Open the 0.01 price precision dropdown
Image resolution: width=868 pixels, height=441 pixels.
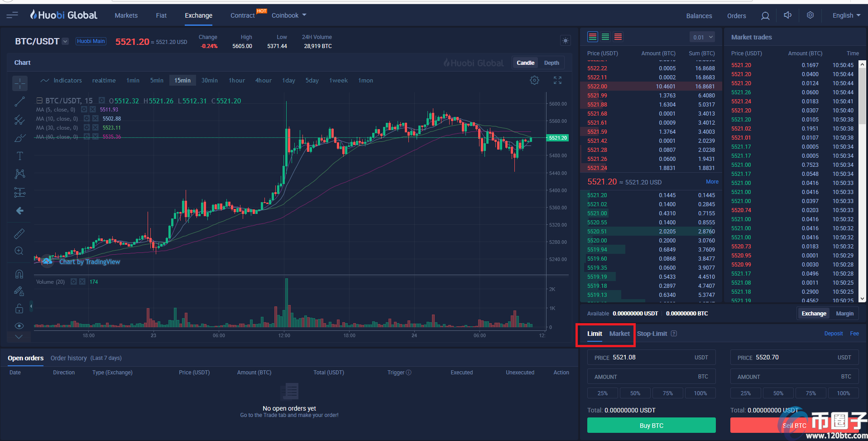coord(702,37)
